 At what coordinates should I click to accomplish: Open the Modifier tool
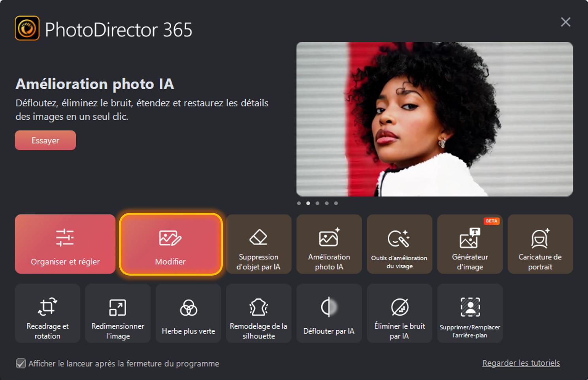(171, 244)
